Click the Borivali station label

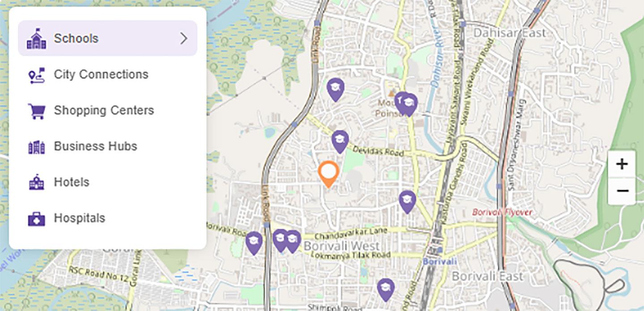440,261
